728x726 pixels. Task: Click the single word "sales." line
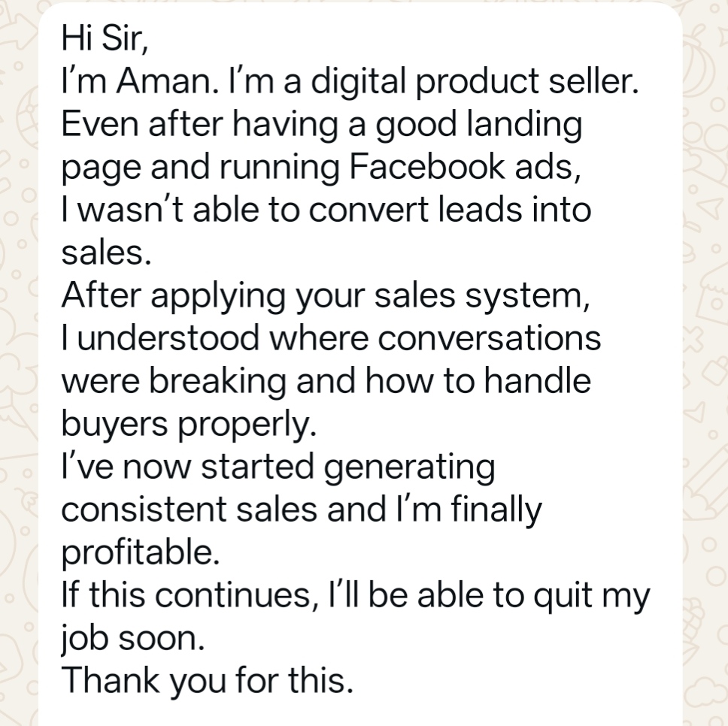(x=106, y=253)
